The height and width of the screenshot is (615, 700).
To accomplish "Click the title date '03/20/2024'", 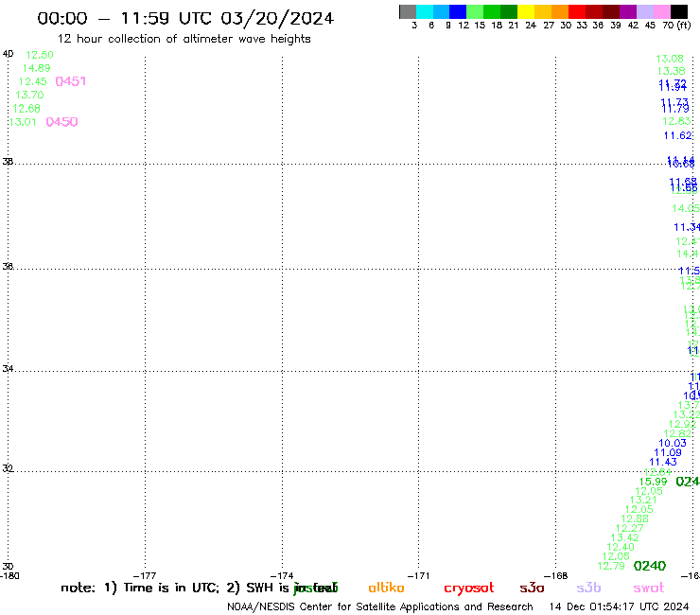I will tap(277, 19).
